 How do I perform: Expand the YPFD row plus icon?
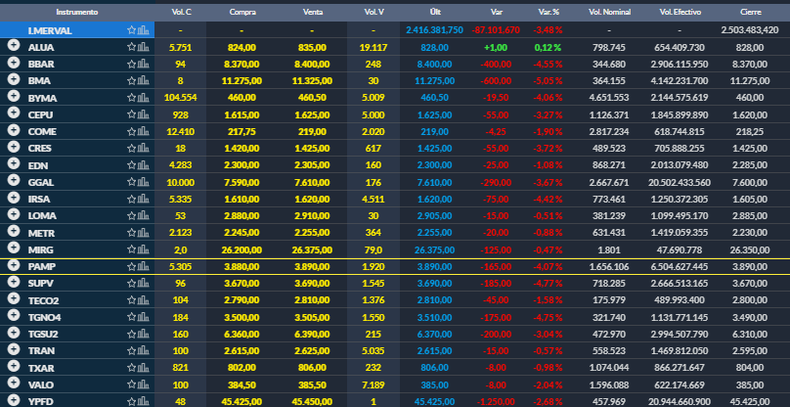(14, 400)
